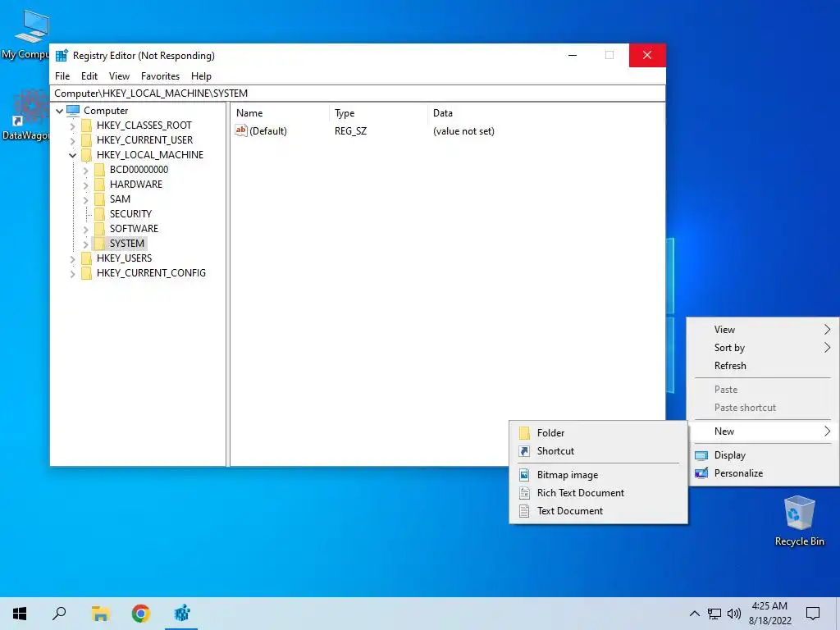
Task: Expand the HKEY_USERS node arrow
Action: [73, 258]
